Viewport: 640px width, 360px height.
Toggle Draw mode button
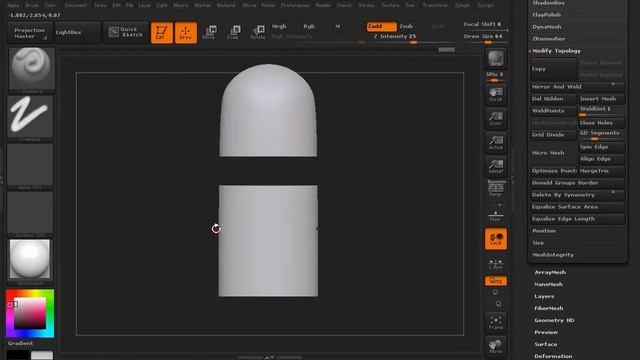[x=186, y=32]
